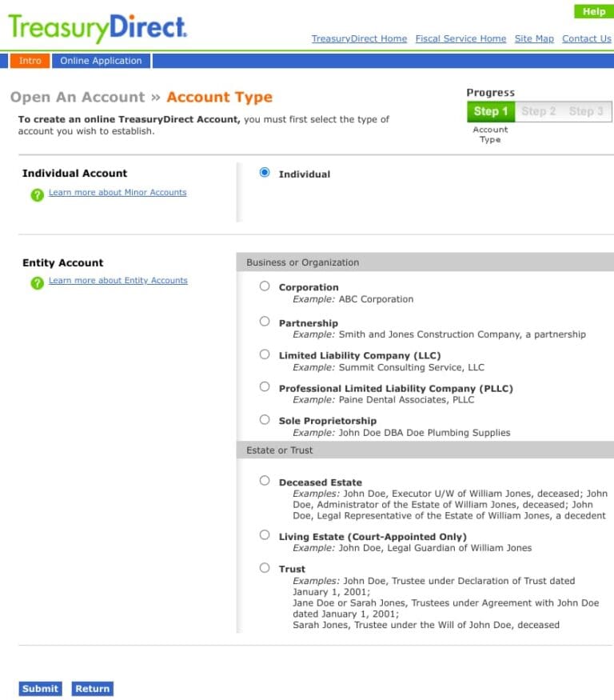The image size is (614, 700).
Task: Open the Learn more about Minor Accounts link
Action: 118,193
